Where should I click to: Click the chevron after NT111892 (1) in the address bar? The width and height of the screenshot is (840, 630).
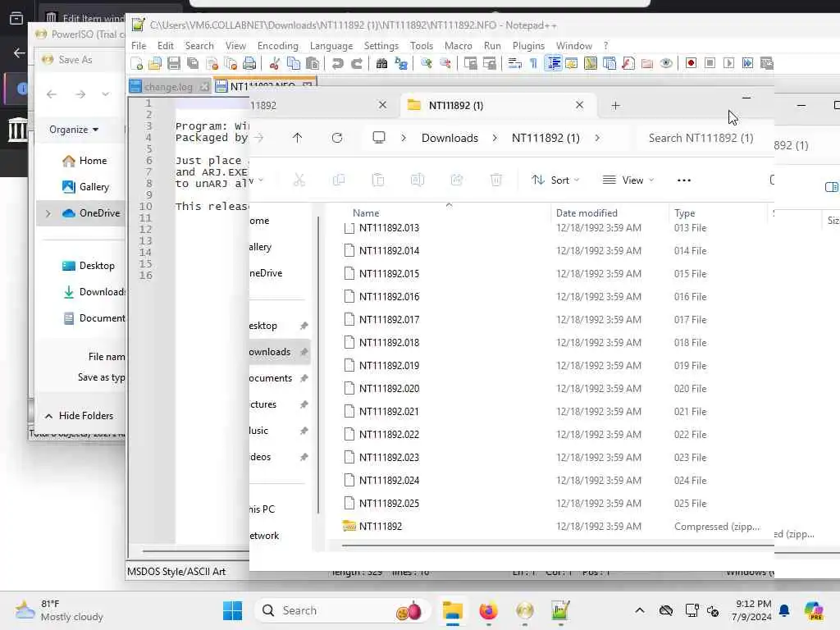coord(597,138)
